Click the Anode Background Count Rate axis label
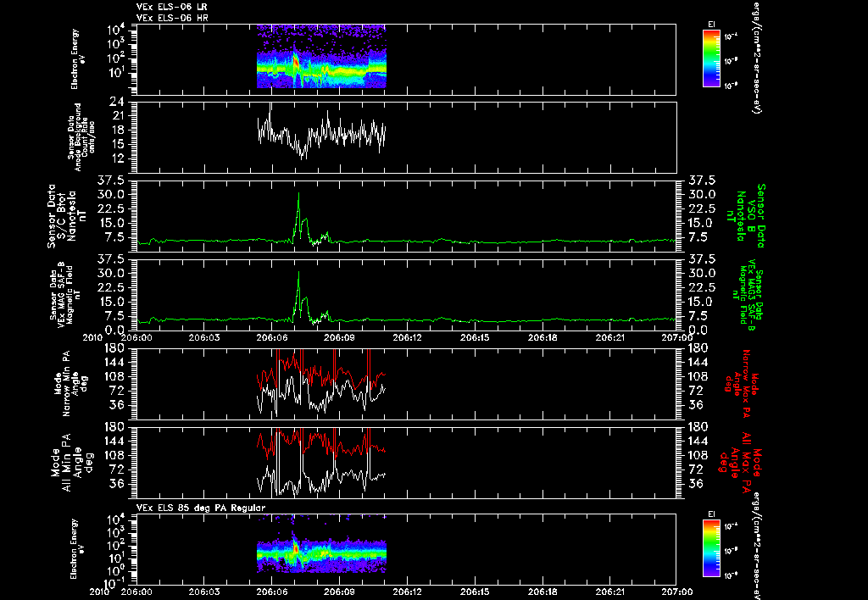 pos(81,137)
